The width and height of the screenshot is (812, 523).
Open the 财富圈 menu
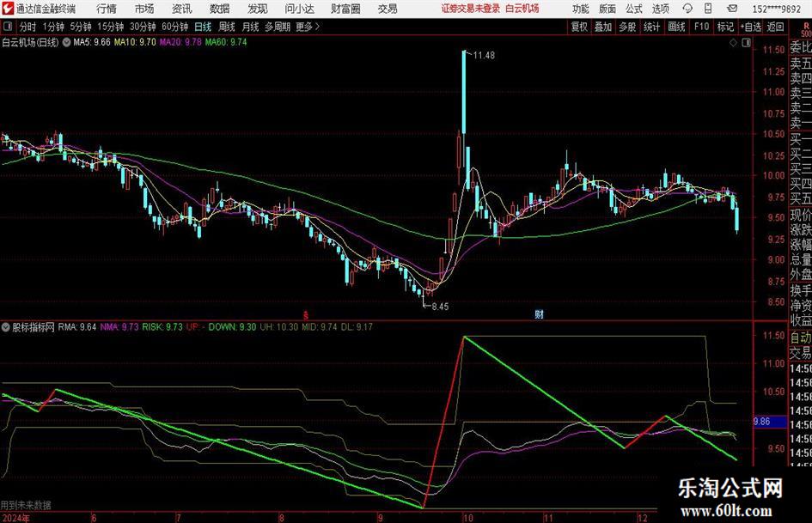coord(345,9)
